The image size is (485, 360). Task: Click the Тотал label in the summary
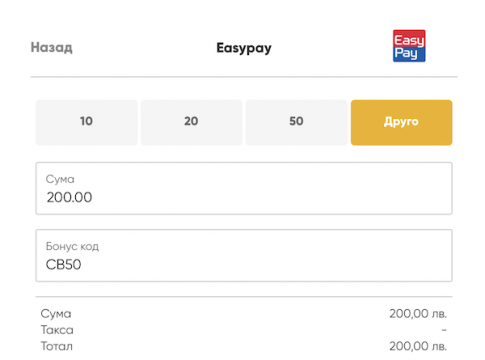[57, 346]
